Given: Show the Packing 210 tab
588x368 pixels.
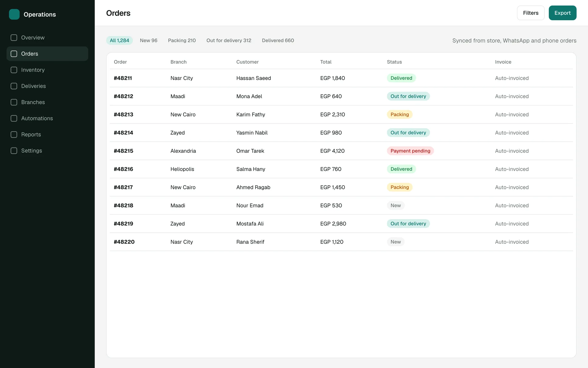Looking at the screenshot, I should [182, 40].
